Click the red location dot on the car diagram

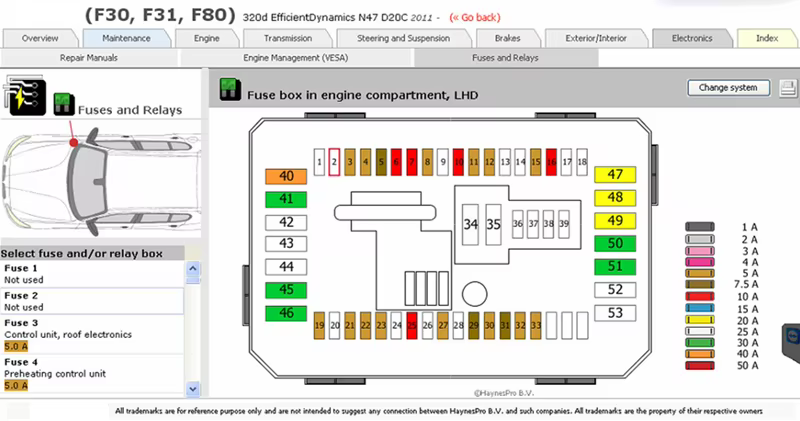pos(73,142)
